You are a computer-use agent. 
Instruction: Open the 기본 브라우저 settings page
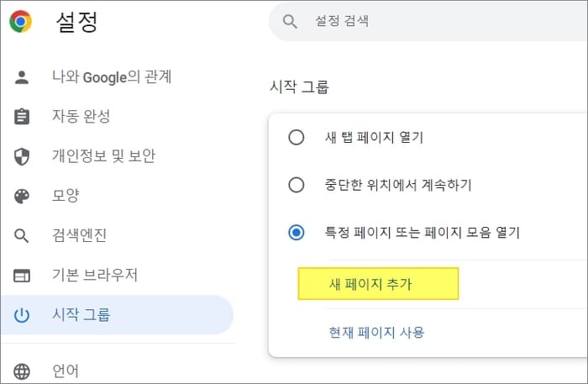tap(95, 276)
